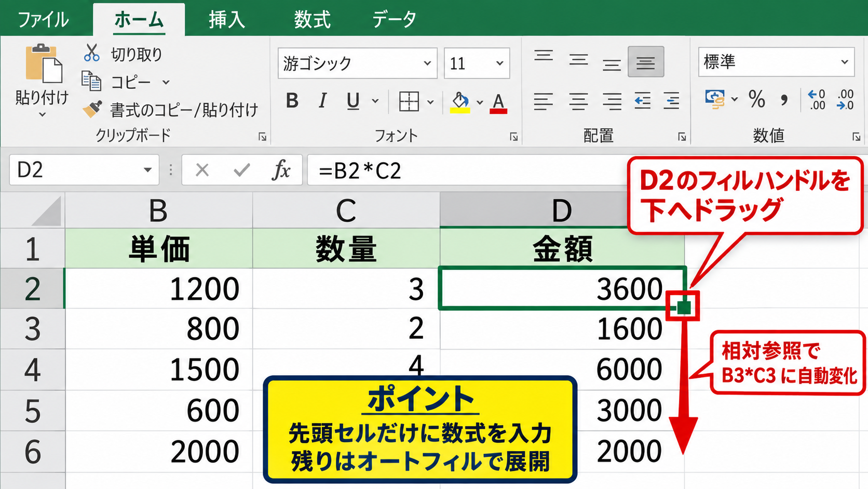This screenshot has width=868, height=489.
Task: Open the ファイル tab
Action: pos(43,20)
